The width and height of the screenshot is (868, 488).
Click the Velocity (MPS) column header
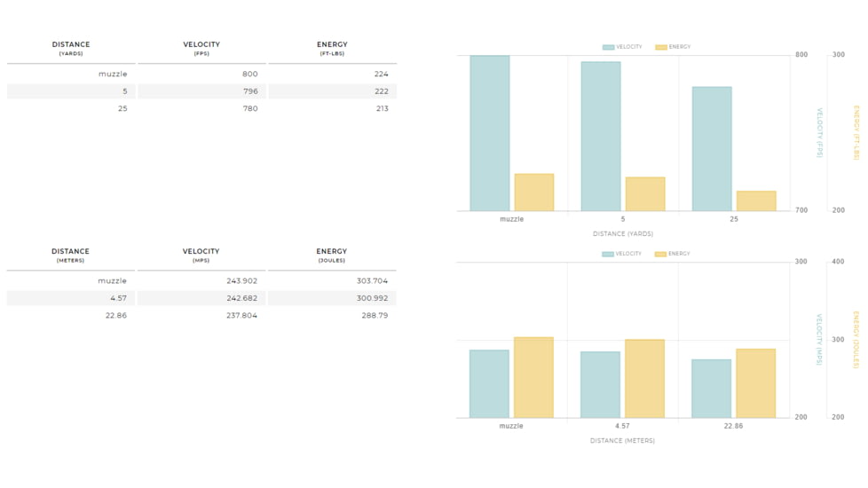click(x=201, y=255)
